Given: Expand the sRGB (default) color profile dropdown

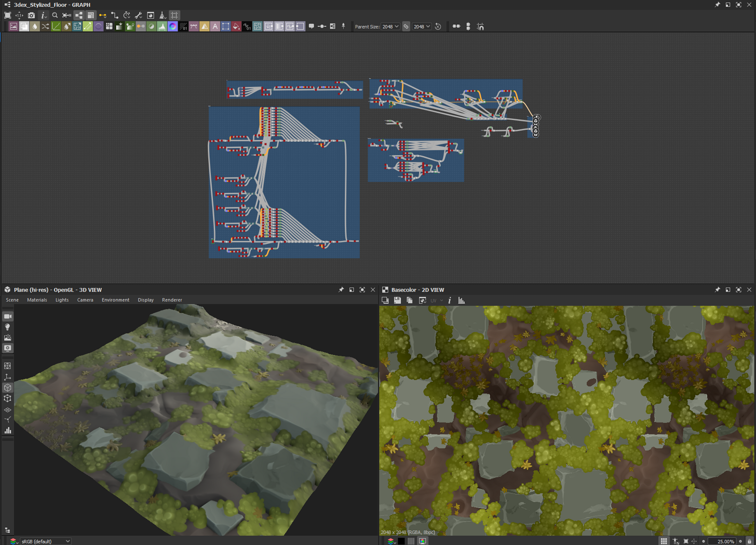Looking at the screenshot, I should click(46, 541).
